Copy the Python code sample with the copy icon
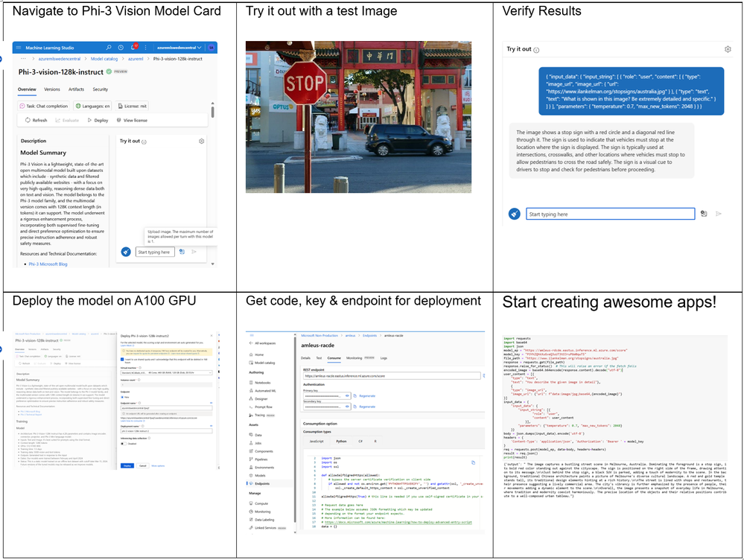This screenshot has width=744, height=560. (x=473, y=462)
